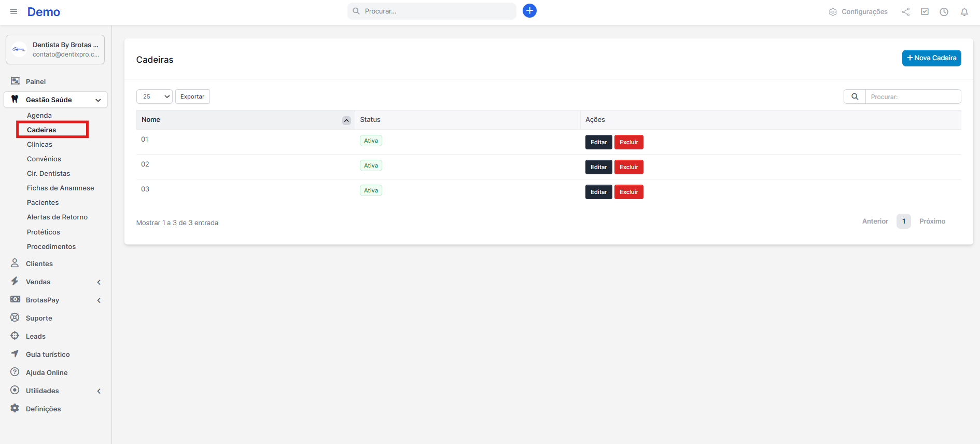Viewport: 980px width, 444px height.
Task: Go to Agenda in sidebar
Action: click(x=39, y=115)
